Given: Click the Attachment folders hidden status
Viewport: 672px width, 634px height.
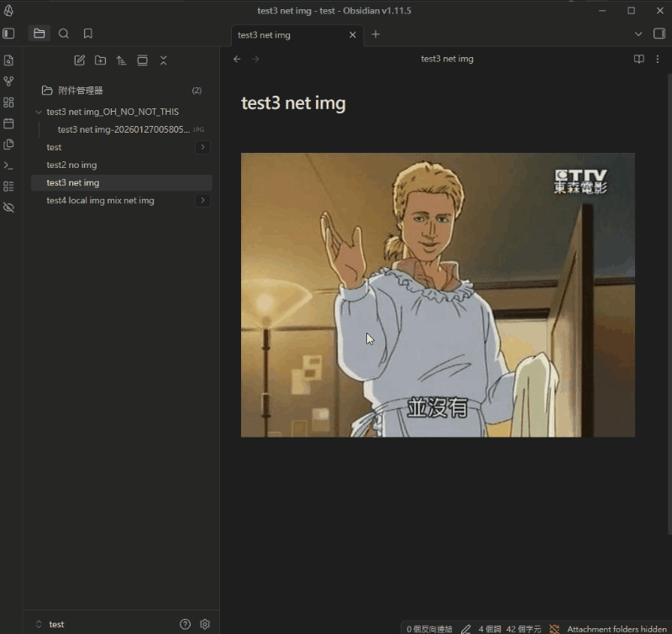Looking at the screenshot, I should pos(617,629).
